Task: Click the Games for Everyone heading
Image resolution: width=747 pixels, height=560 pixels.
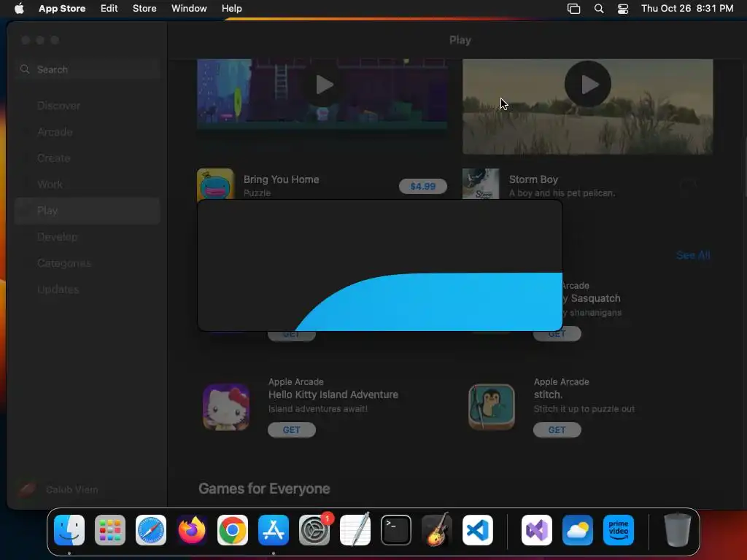Action: (264, 489)
